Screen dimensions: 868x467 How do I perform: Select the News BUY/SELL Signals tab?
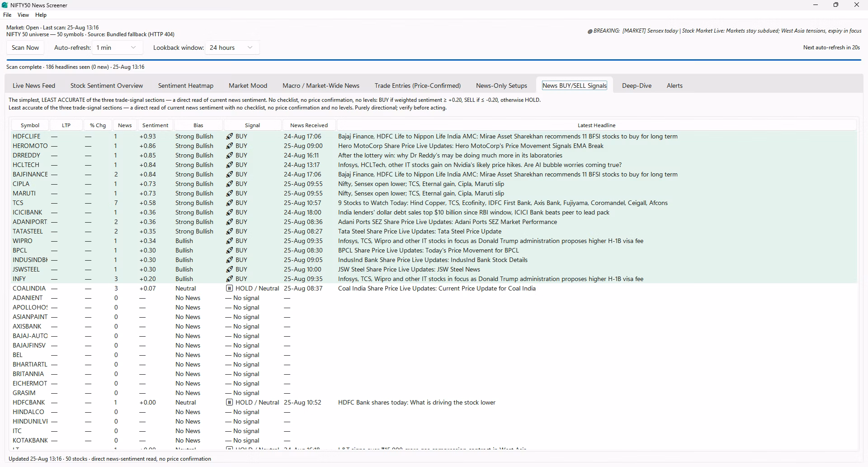[x=575, y=86]
